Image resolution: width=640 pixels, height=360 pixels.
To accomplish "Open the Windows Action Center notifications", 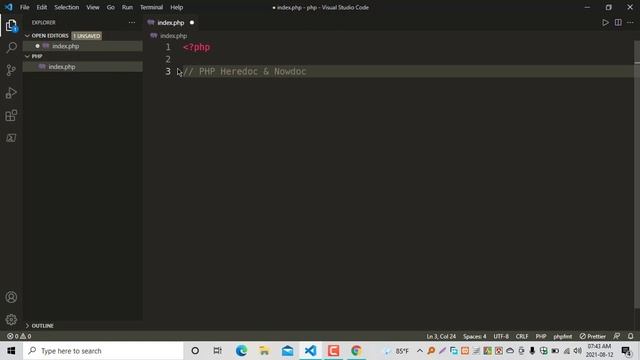I will (x=627, y=351).
